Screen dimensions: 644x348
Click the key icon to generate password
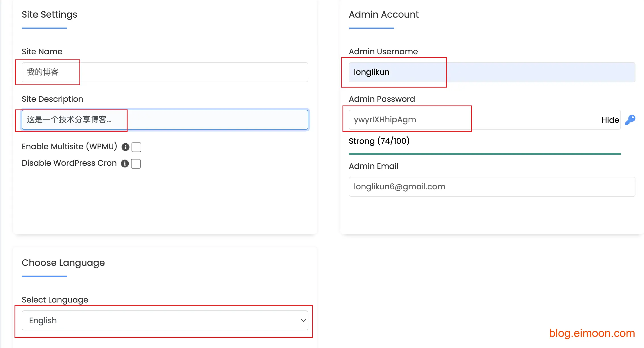tap(630, 120)
